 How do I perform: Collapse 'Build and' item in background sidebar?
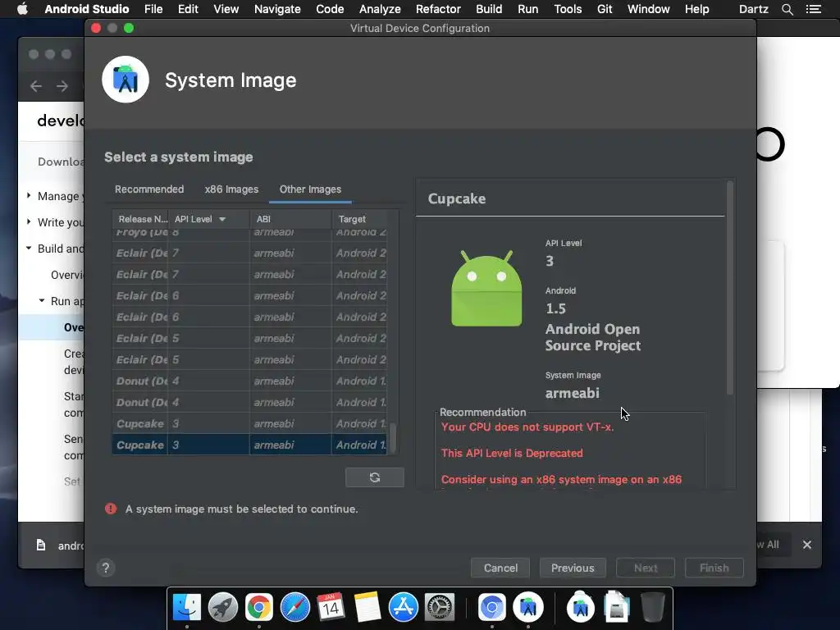point(29,248)
